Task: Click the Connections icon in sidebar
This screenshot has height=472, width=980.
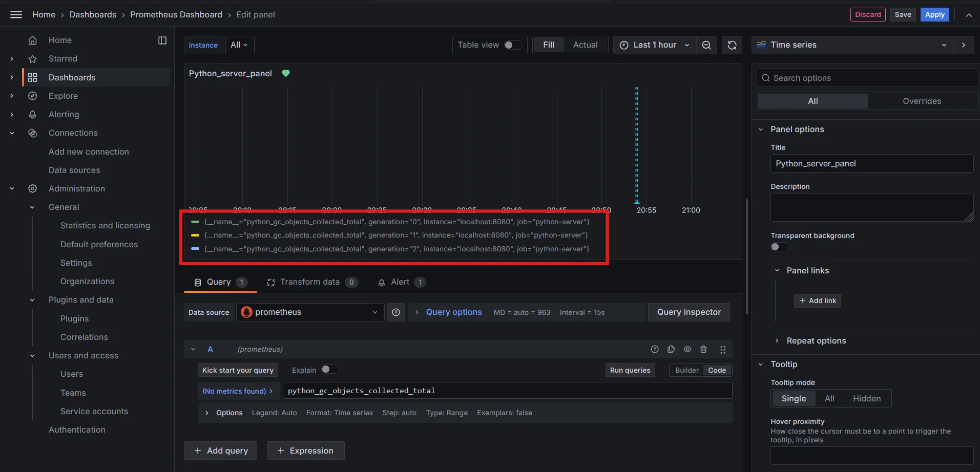Action: point(32,133)
